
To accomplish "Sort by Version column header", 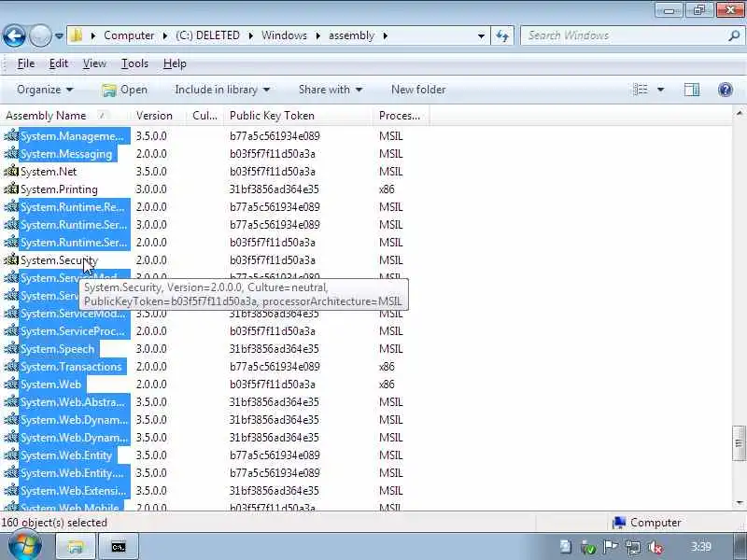I will [158, 116].
